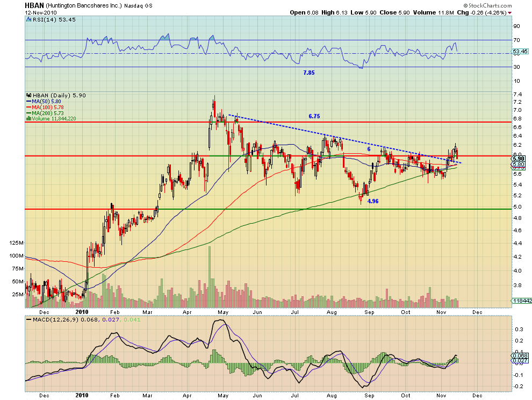532x400 pixels.
Task: Click the Nasdaq GS exchange label
Action: click(138, 6)
